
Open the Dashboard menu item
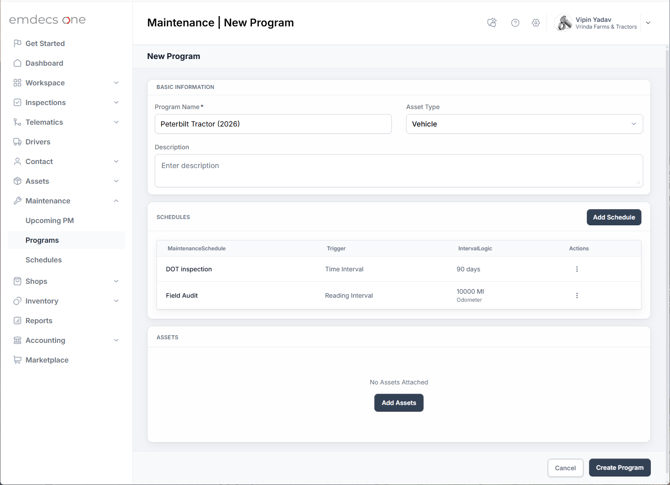[44, 63]
